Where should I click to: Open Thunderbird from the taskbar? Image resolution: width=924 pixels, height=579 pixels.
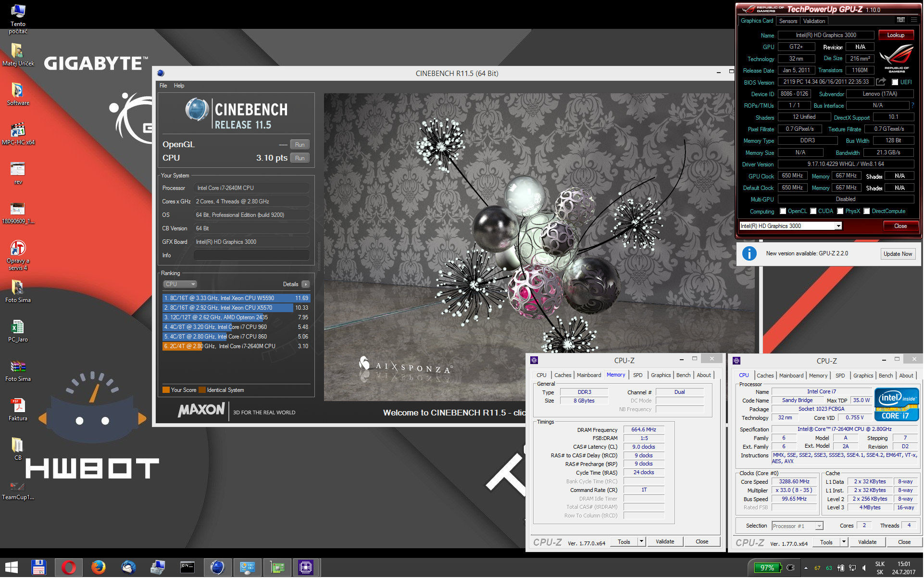128,568
